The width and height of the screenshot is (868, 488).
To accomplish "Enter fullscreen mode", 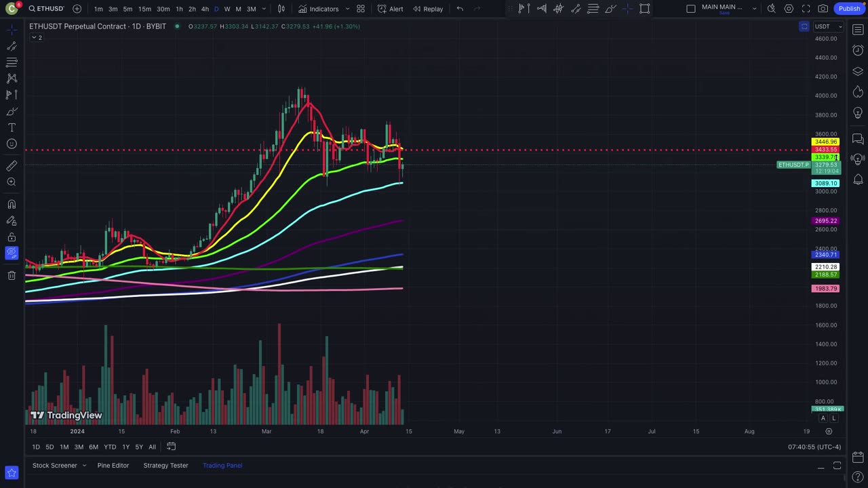I will pyautogui.click(x=806, y=9).
